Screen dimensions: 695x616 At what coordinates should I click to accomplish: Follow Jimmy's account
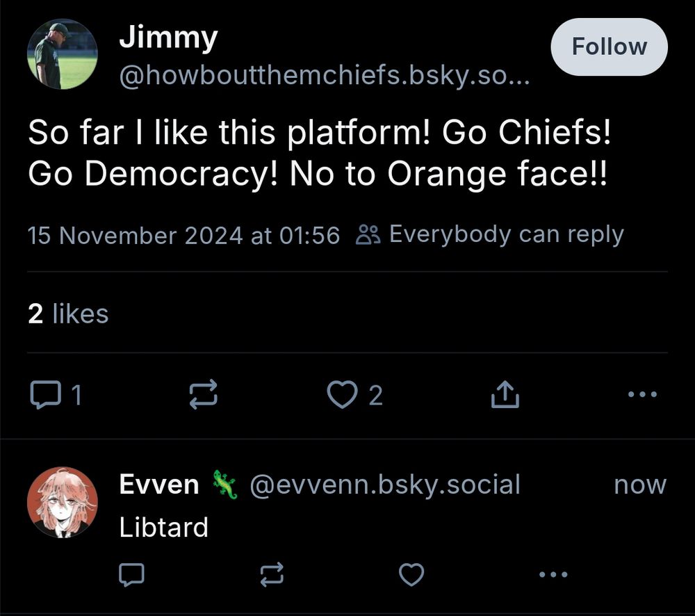(609, 47)
